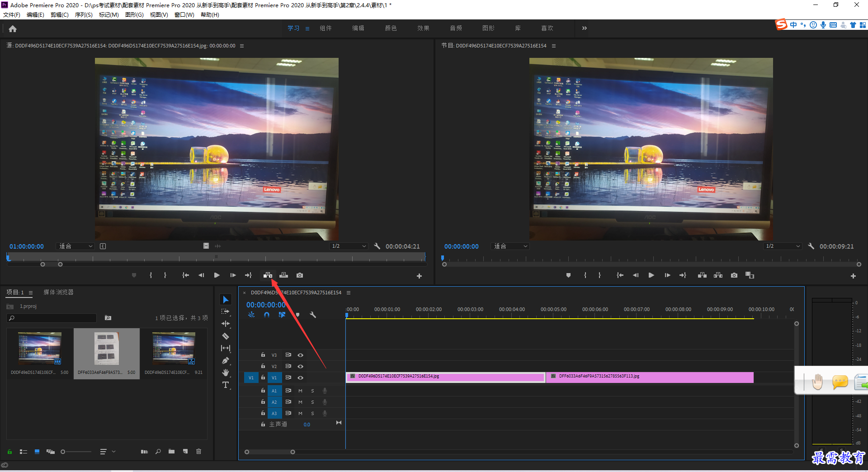Play the Program monitor sequence
This screenshot has width=868, height=472.
pos(651,275)
